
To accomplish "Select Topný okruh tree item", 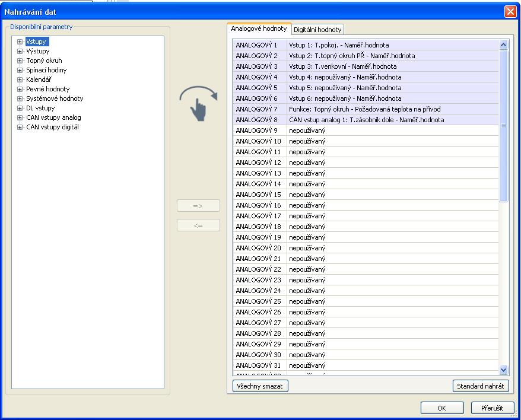I will click(x=44, y=61).
